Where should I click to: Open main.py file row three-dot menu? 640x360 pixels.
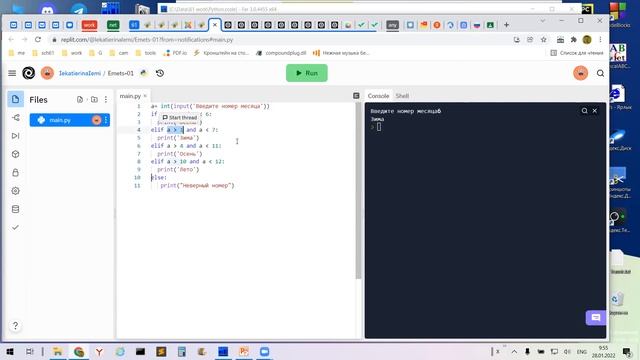coord(106,120)
